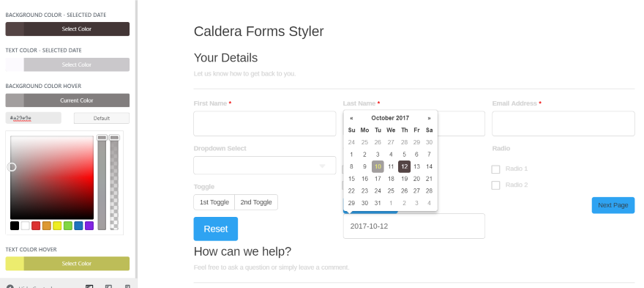Pick October 19 in the calendar

point(404,179)
